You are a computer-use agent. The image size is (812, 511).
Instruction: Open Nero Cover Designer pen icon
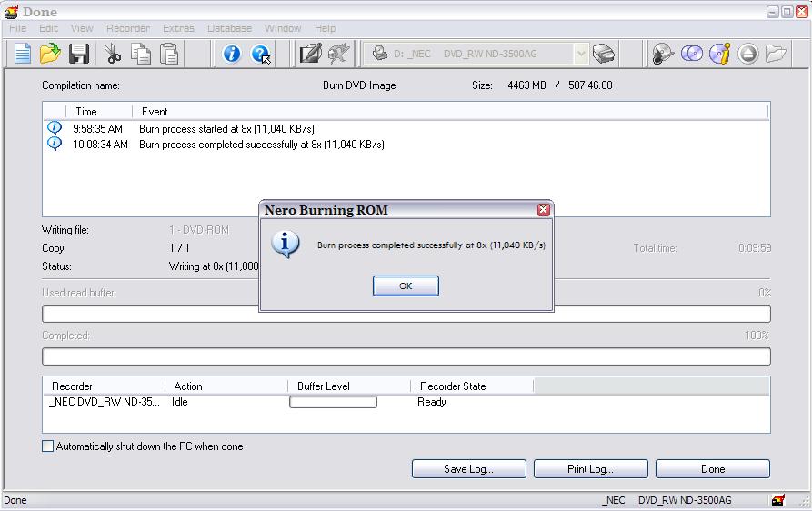311,54
